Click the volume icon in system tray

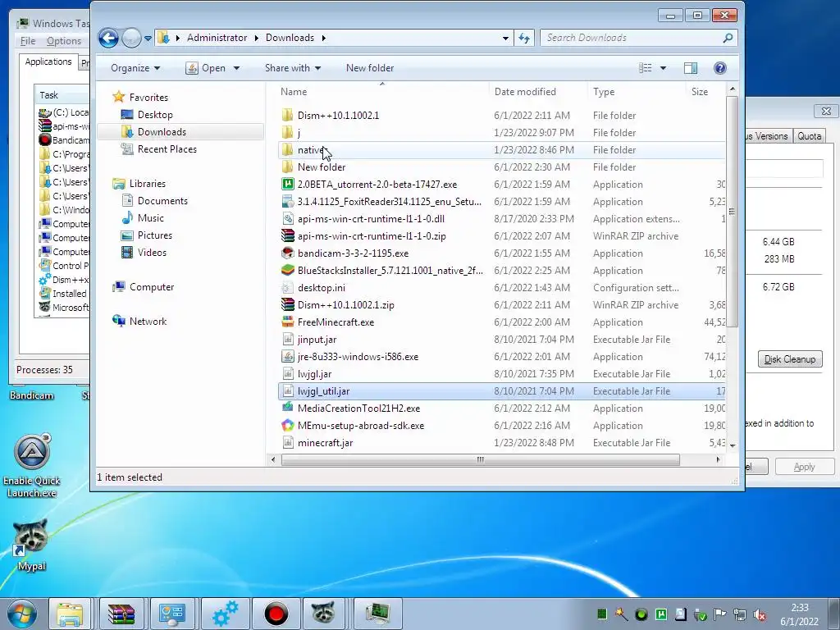pyautogui.click(x=759, y=614)
